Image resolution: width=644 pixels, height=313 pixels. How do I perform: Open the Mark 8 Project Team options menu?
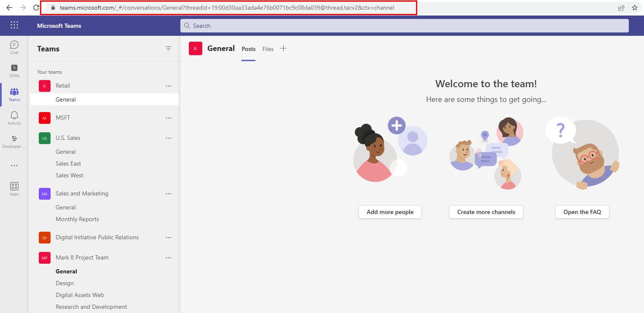(169, 257)
